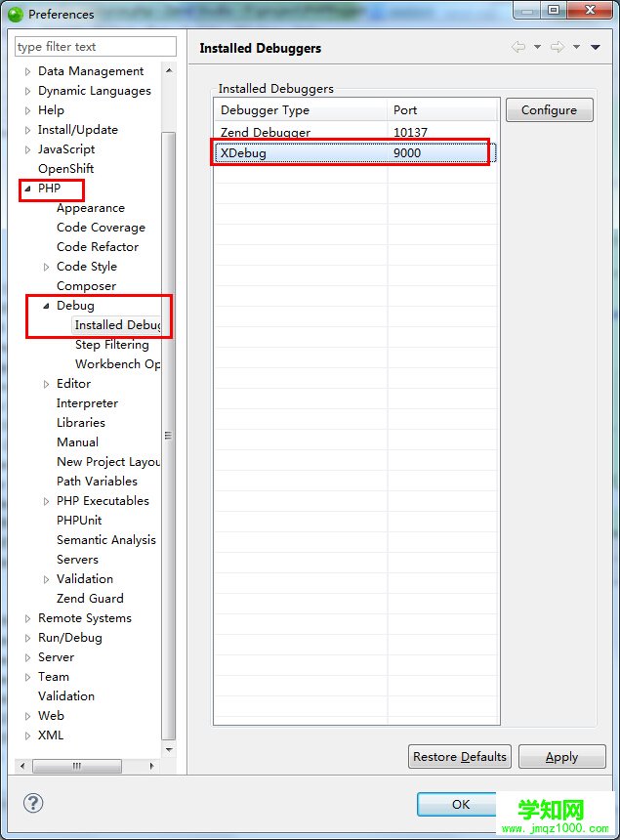Collapse the Debug tree node
Image resolution: width=620 pixels, height=840 pixels.
click(x=46, y=306)
